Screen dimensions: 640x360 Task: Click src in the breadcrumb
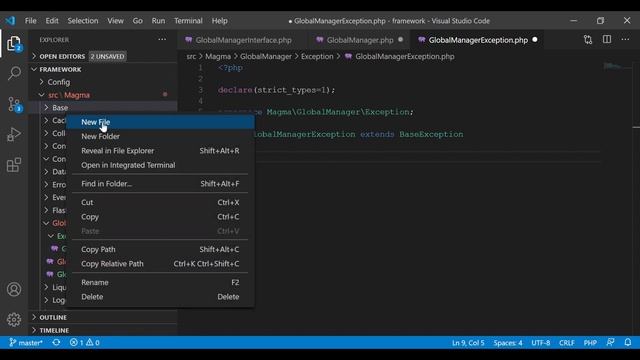pos(191,56)
